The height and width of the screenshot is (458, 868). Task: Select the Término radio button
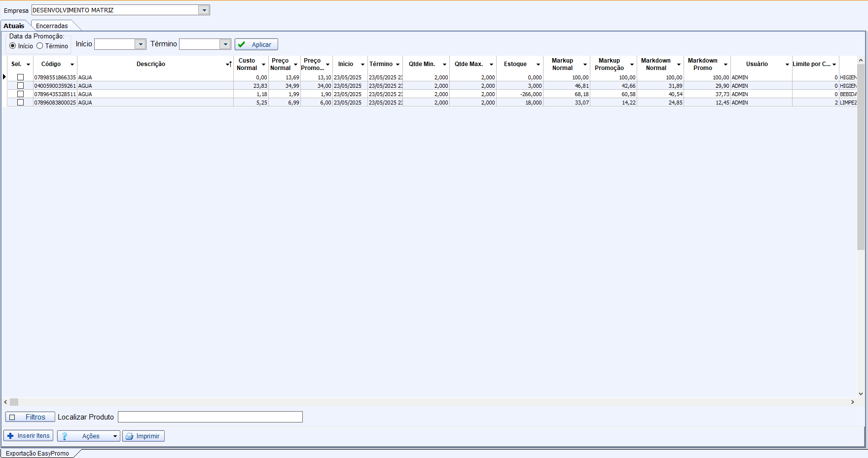pyautogui.click(x=40, y=46)
